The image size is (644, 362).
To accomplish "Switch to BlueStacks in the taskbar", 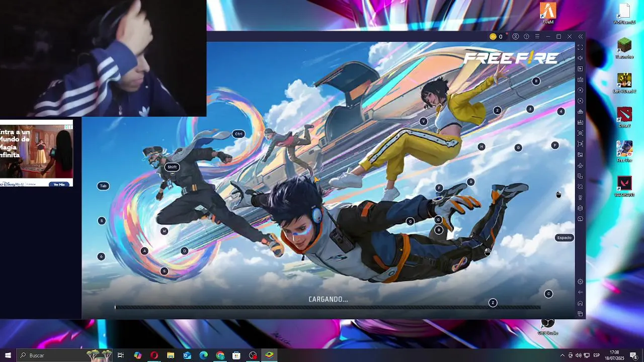I will click(270, 355).
